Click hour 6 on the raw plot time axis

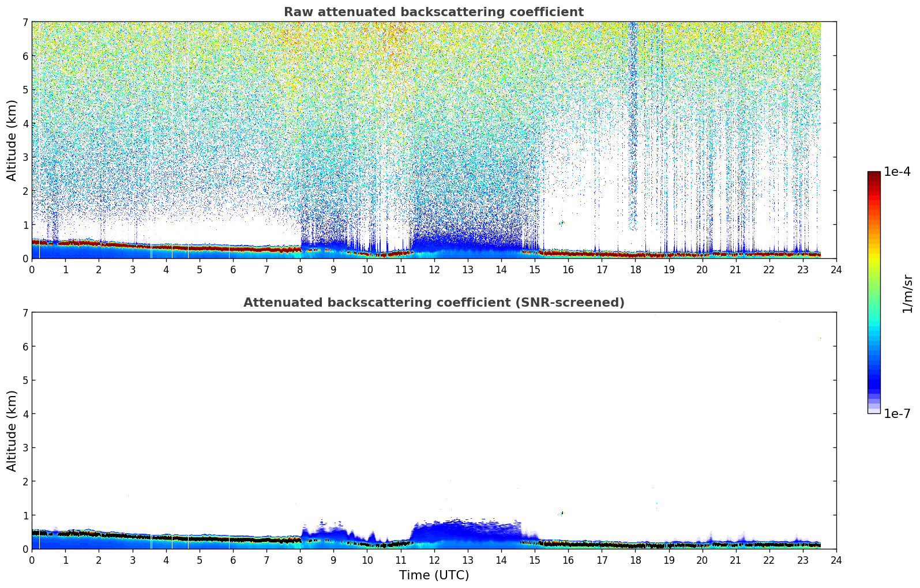[233, 269]
